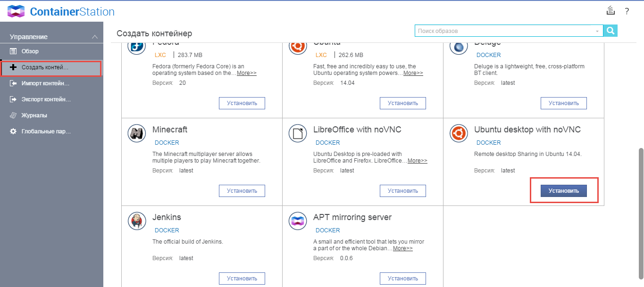Click the DOCKER label under Jenkins
Viewport: 644px width, 287px height.
[x=167, y=230]
